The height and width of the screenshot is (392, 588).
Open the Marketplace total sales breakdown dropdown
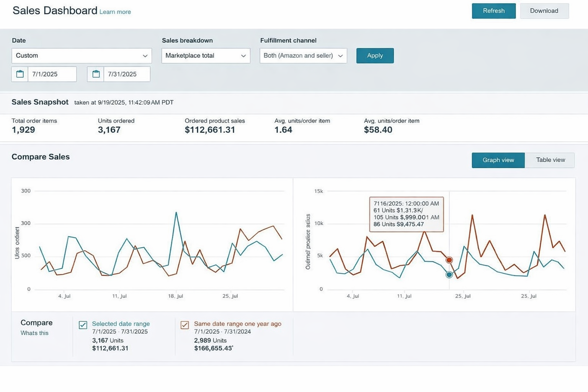click(x=206, y=56)
